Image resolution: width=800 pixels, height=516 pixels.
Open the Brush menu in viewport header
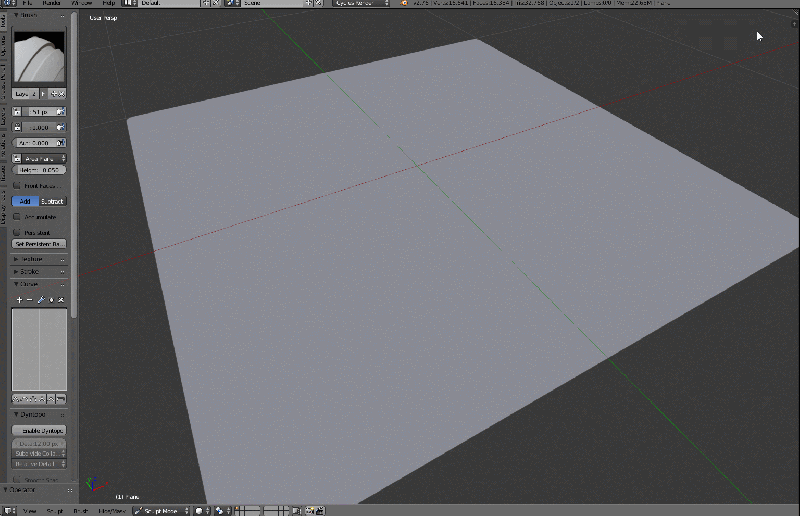[x=81, y=511]
